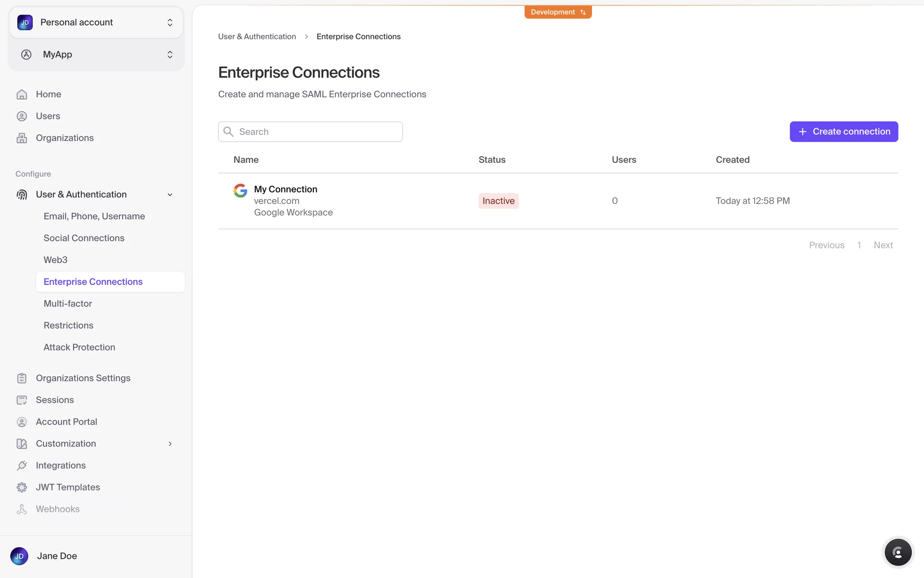Expand the Customization submenu chevron
924x578 pixels.
[x=170, y=444]
